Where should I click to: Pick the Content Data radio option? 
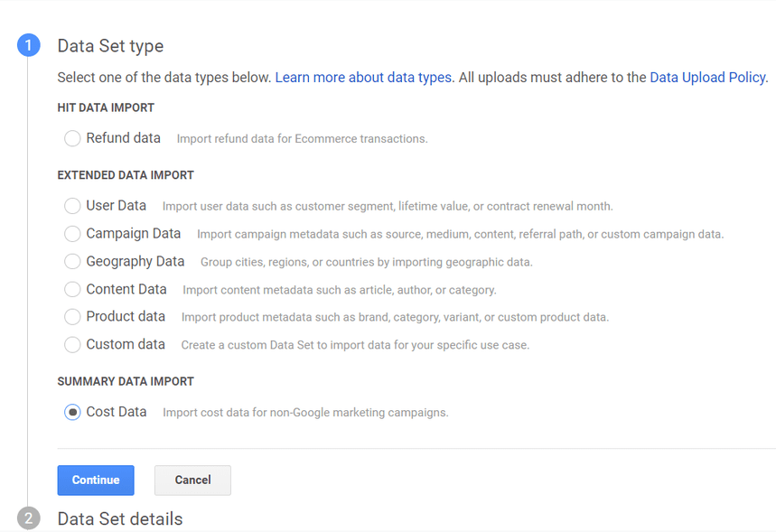(x=72, y=290)
